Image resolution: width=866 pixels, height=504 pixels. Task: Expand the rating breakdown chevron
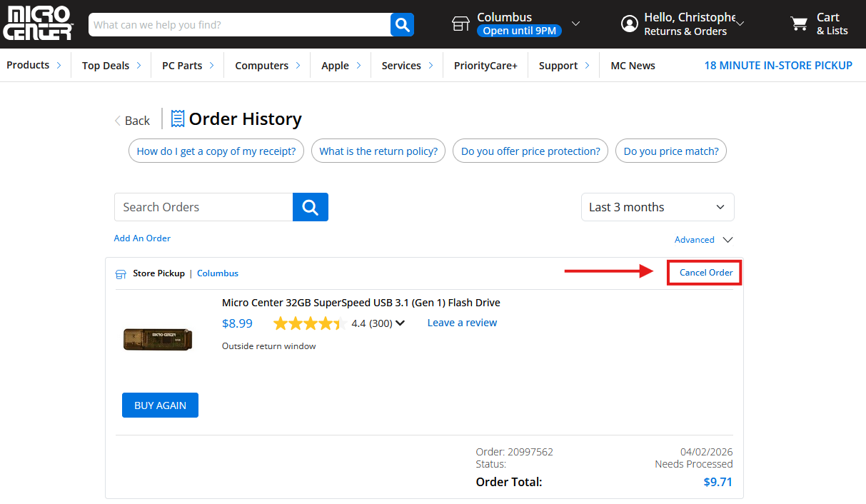pyautogui.click(x=400, y=323)
